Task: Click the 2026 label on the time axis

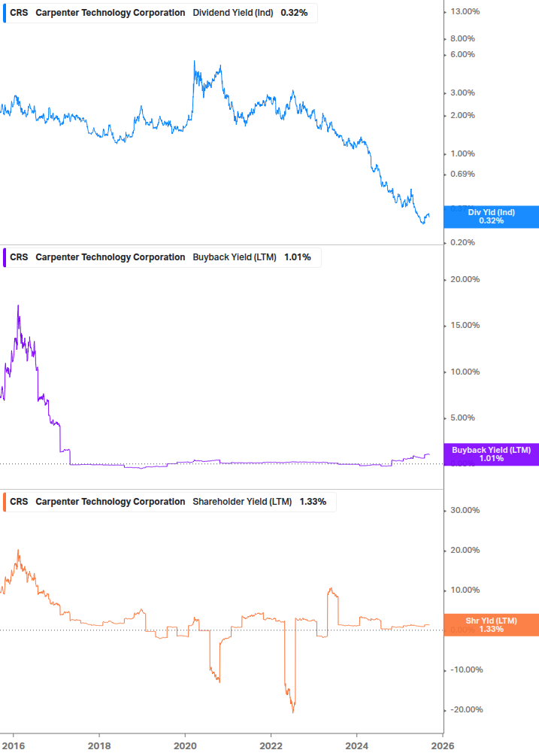Action: point(443,746)
